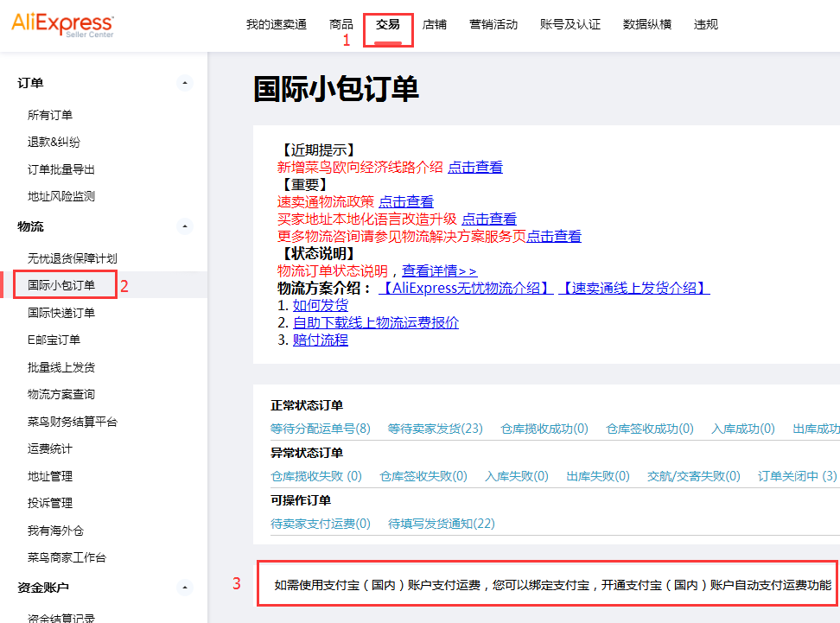Open 物流方案查询 in the sidebar

click(x=61, y=394)
